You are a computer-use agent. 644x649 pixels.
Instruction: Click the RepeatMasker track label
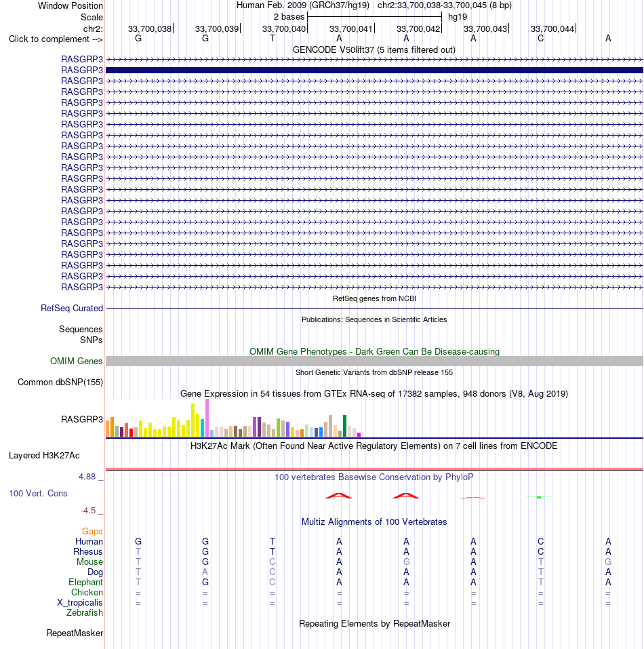click(x=75, y=633)
